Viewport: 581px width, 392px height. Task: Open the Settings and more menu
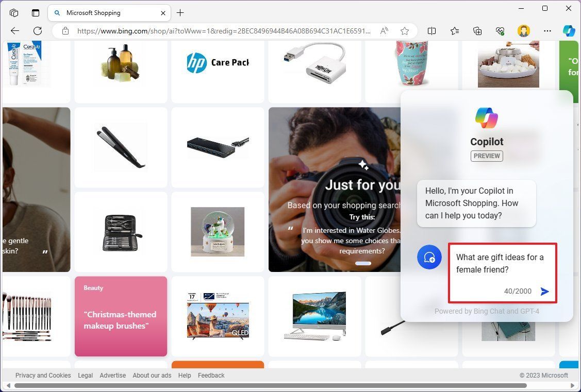click(x=547, y=31)
